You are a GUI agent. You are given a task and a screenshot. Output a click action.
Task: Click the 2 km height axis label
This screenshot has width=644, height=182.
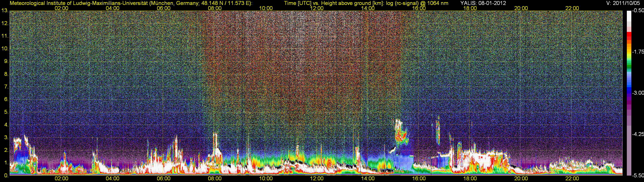coord(6,150)
